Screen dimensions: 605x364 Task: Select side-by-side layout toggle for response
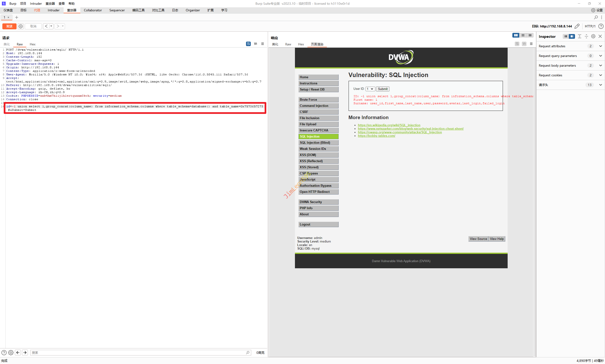click(515, 35)
